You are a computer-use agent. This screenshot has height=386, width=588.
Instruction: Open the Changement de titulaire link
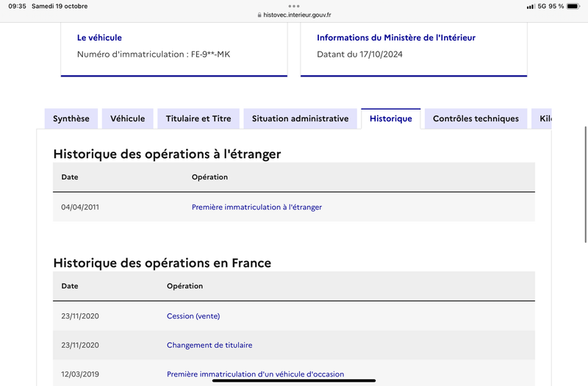coord(209,345)
